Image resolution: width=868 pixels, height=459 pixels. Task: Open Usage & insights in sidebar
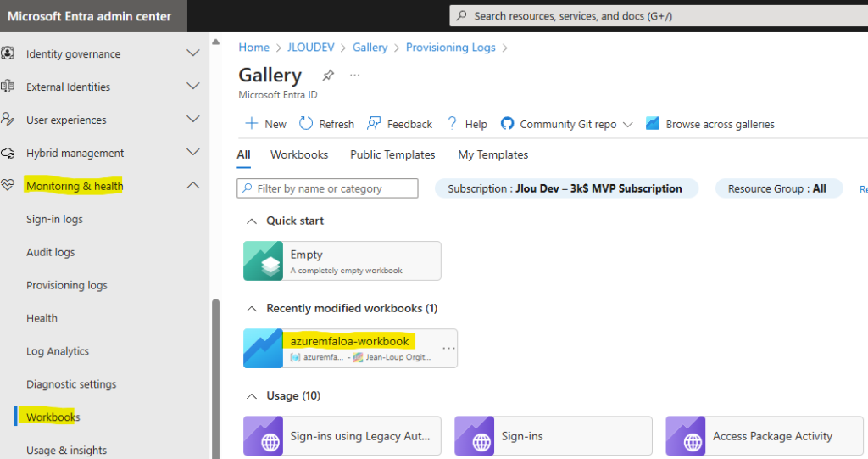(x=66, y=451)
